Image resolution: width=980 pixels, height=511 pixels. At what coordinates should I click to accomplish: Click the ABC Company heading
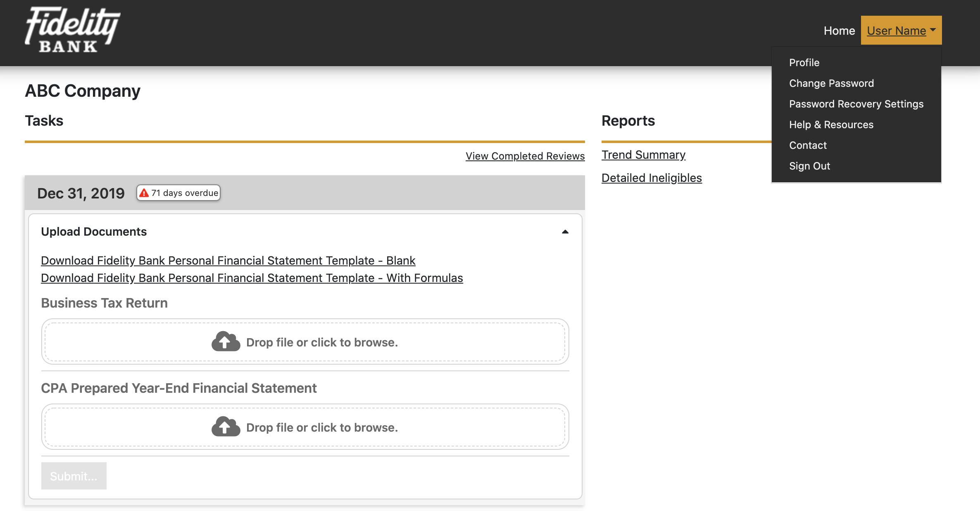[x=83, y=91]
